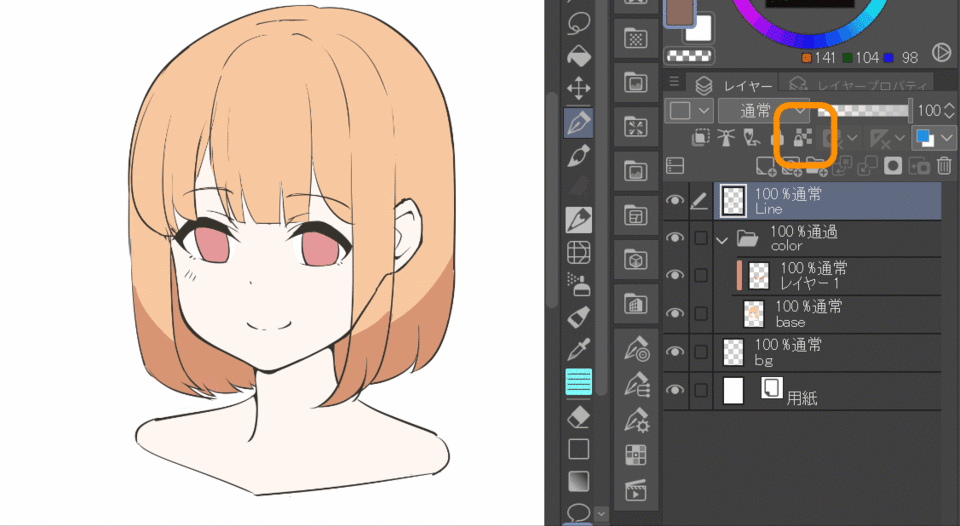The width and height of the screenshot is (960, 526).
Task: Click the color wheel triangle arrow icon
Action: click(941, 53)
